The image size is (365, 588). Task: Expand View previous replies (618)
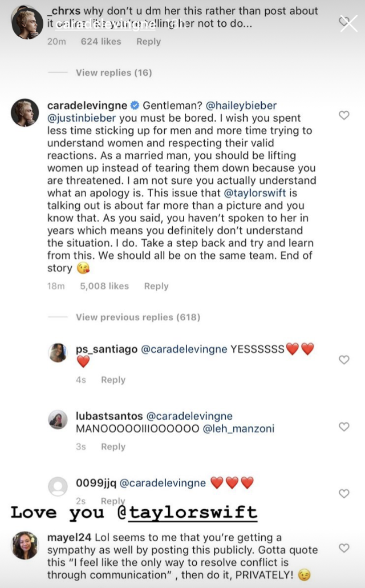(x=137, y=317)
